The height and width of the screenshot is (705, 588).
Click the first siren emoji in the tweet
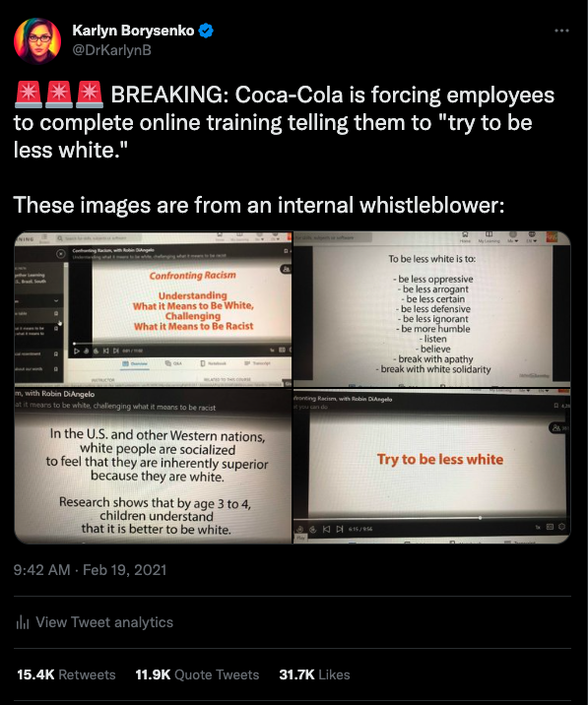pos(29,95)
